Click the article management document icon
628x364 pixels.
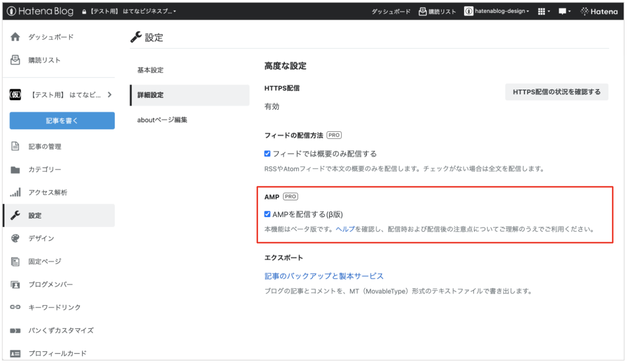15,146
